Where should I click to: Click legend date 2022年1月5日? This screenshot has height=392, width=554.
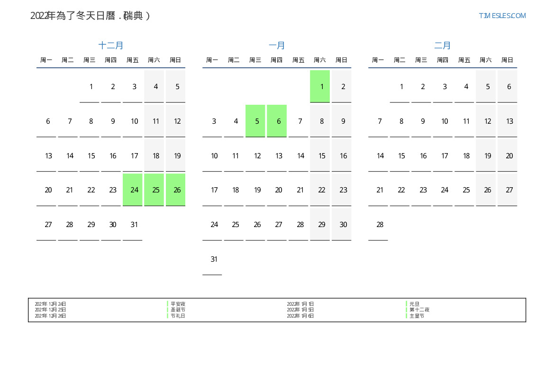(x=300, y=310)
